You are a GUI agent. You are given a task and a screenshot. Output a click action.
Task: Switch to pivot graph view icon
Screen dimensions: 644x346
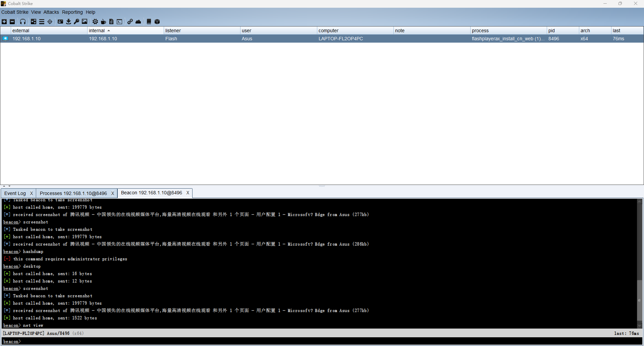(x=34, y=22)
